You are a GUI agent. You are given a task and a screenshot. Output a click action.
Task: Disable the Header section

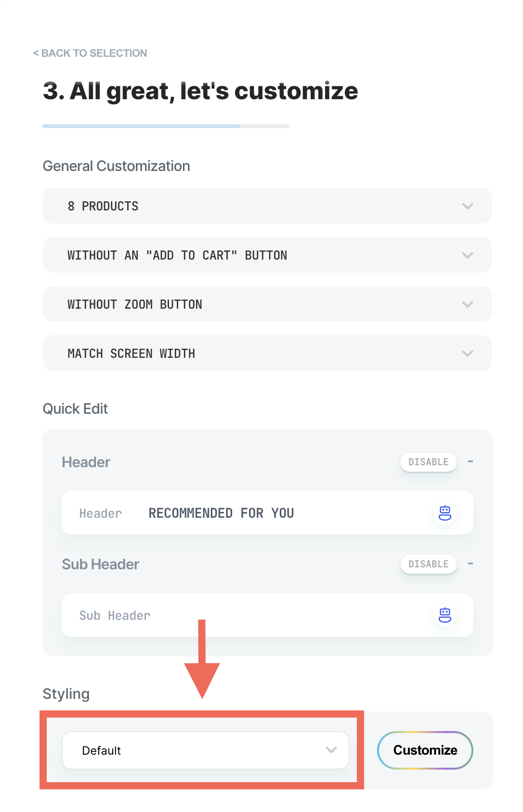point(428,462)
